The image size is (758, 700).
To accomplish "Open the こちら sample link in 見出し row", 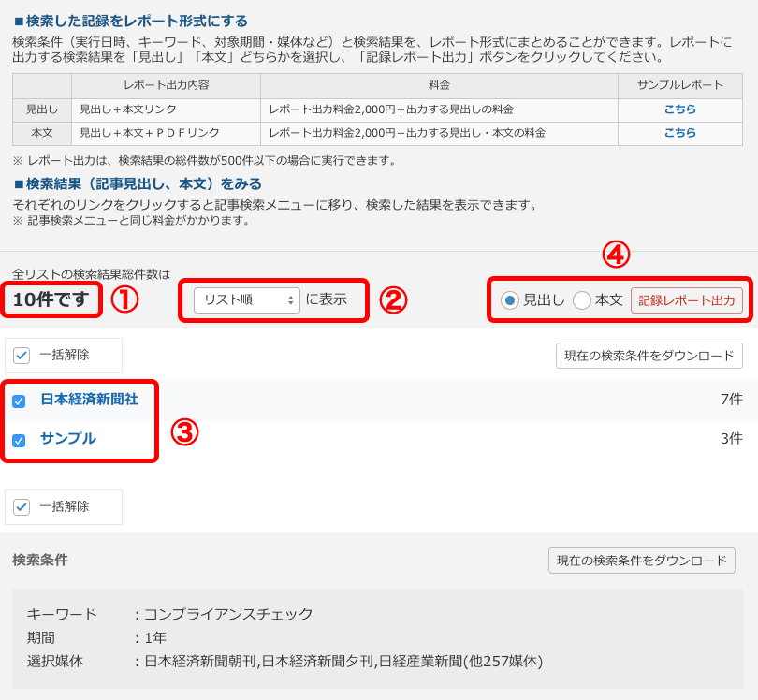I will pyautogui.click(x=679, y=109).
